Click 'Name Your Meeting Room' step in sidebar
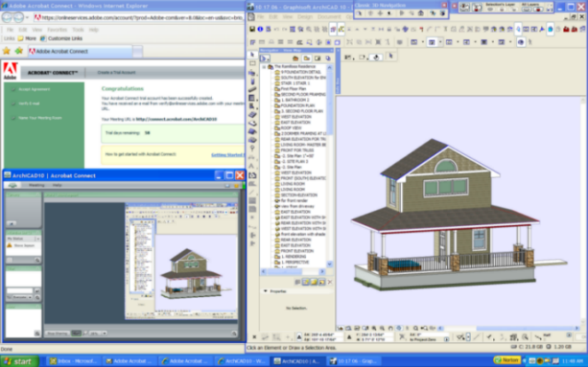The height and width of the screenshot is (367, 588). point(40,118)
